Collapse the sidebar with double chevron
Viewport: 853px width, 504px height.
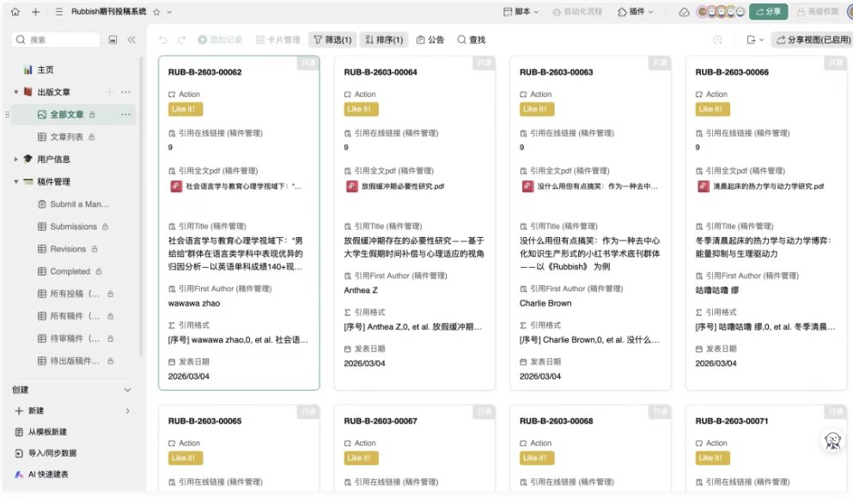[131, 39]
